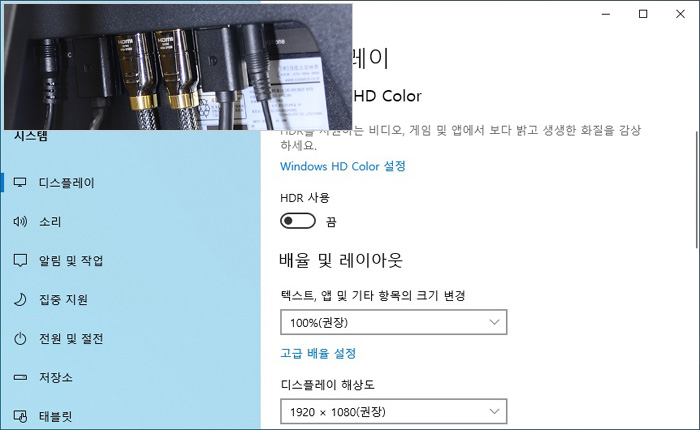Toggle the HDR 사용 switch
Screen dimensions: 700x430
tap(298, 221)
